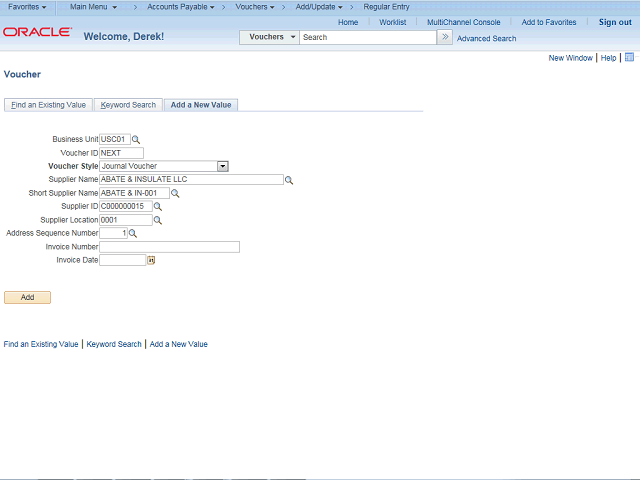Click the Help link
Screen dimensions: 640x480
[x=608, y=58]
